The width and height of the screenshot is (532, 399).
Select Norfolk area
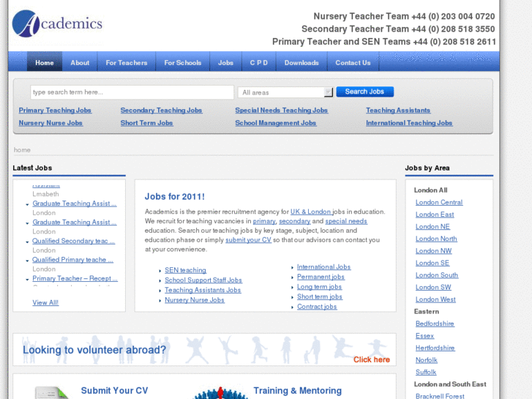427,360
